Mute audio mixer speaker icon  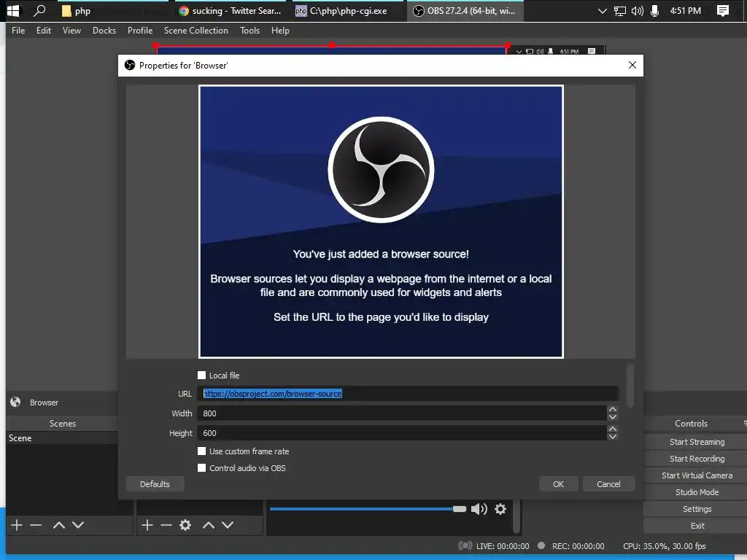tap(479, 509)
